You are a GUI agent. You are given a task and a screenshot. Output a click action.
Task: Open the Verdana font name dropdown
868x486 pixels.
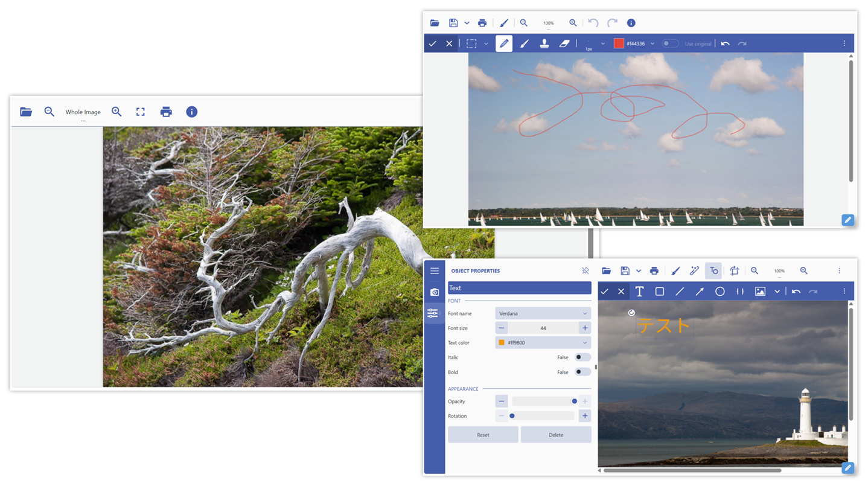pos(541,313)
